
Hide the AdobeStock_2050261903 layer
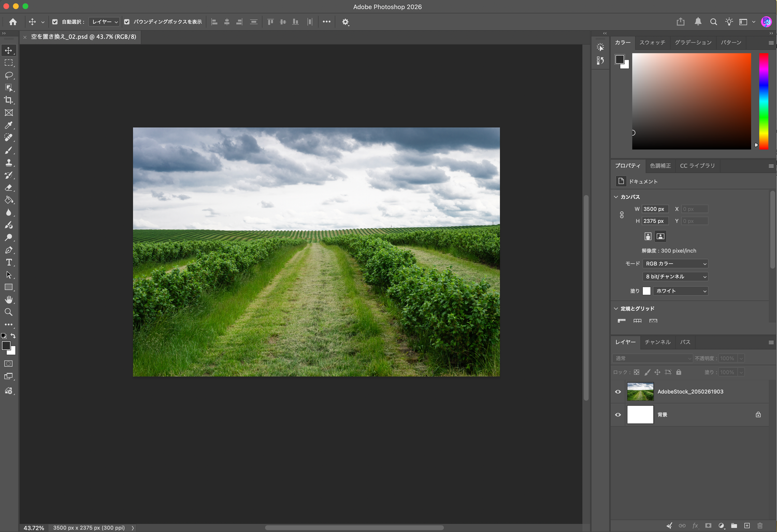pyautogui.click(x=618, y=392)
